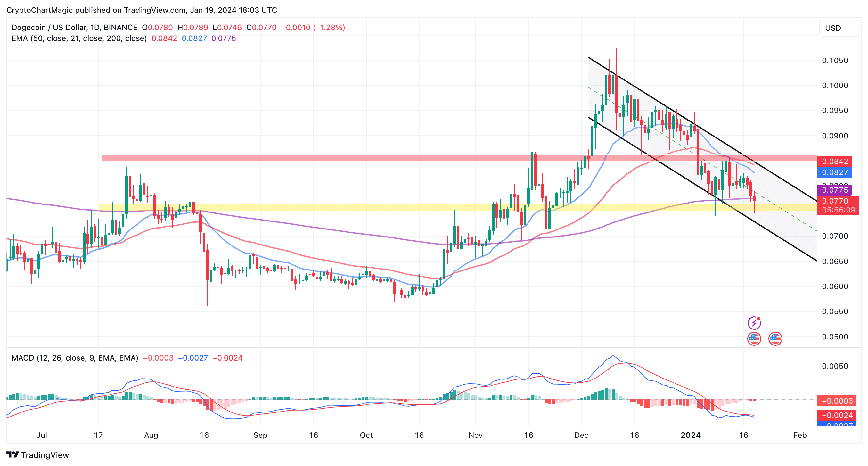Click the 0.1000 price axis label
This screenshot has height=466, width=868.
coord(835,86)
